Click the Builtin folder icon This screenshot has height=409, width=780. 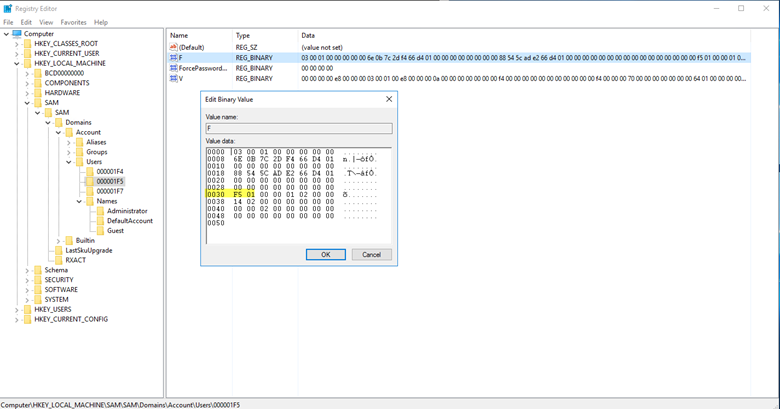tap(69, 241)
